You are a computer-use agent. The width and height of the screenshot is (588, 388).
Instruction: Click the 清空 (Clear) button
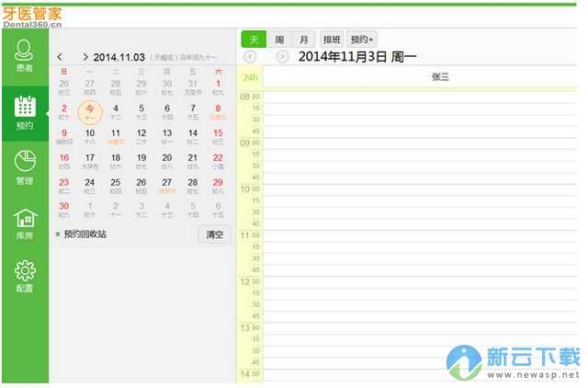[x=214, y=234]
